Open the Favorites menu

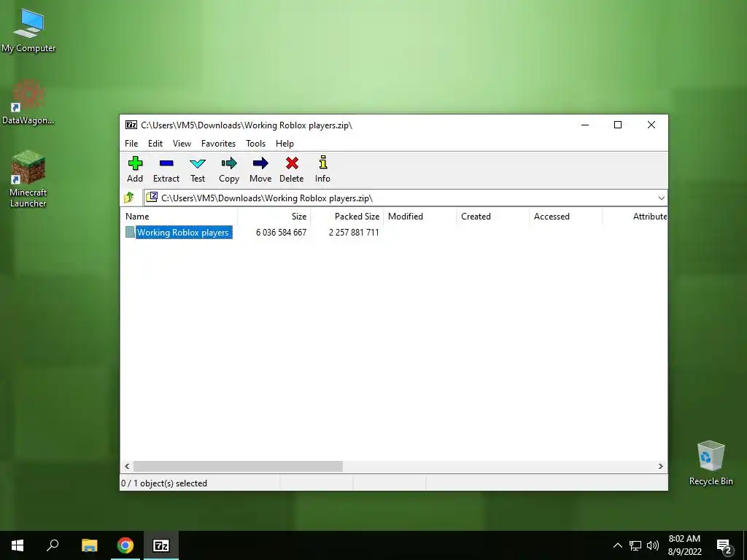[218, 144]
